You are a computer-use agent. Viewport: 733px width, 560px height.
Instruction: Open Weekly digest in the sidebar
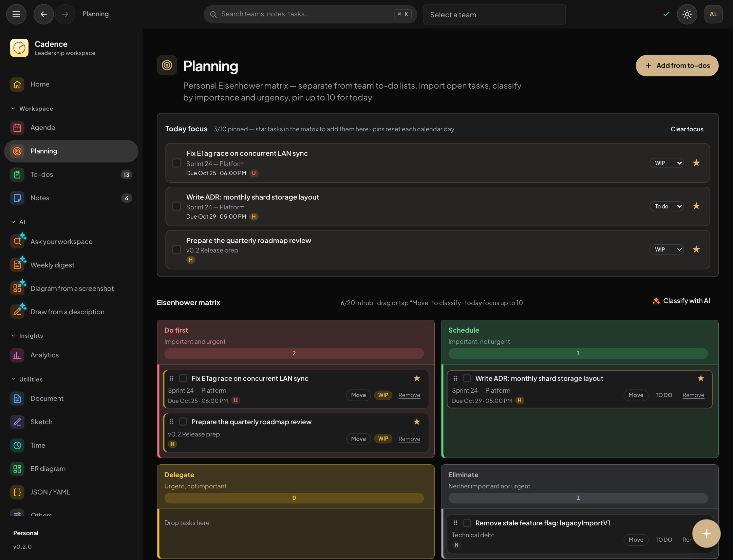point(71,265)
